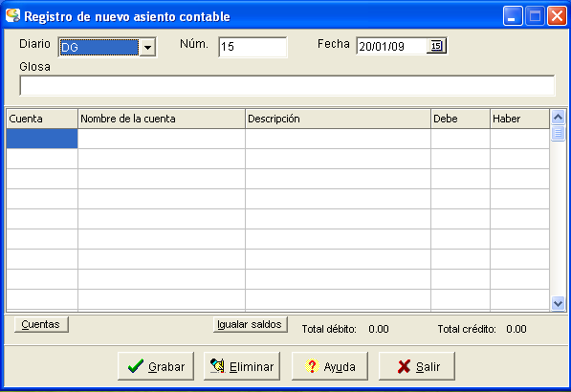Click the Eliminar button icon
Image resolution: width=571 pixels, height=392 pixels.
[x=217, y=366]
